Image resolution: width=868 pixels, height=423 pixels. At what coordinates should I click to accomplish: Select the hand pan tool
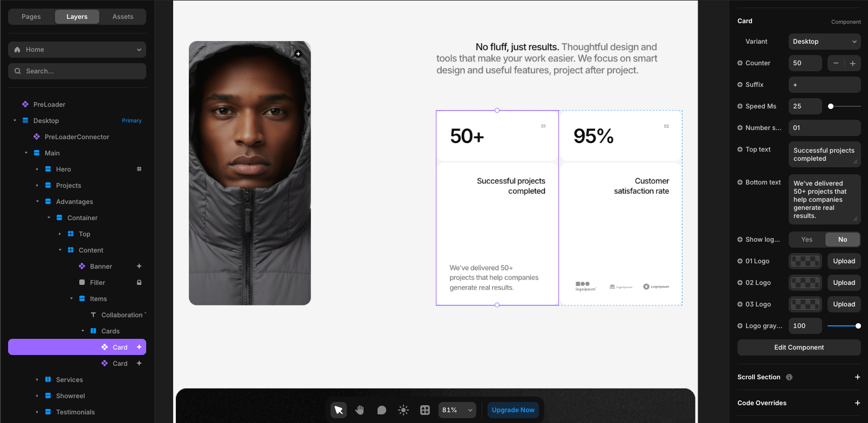360,410
